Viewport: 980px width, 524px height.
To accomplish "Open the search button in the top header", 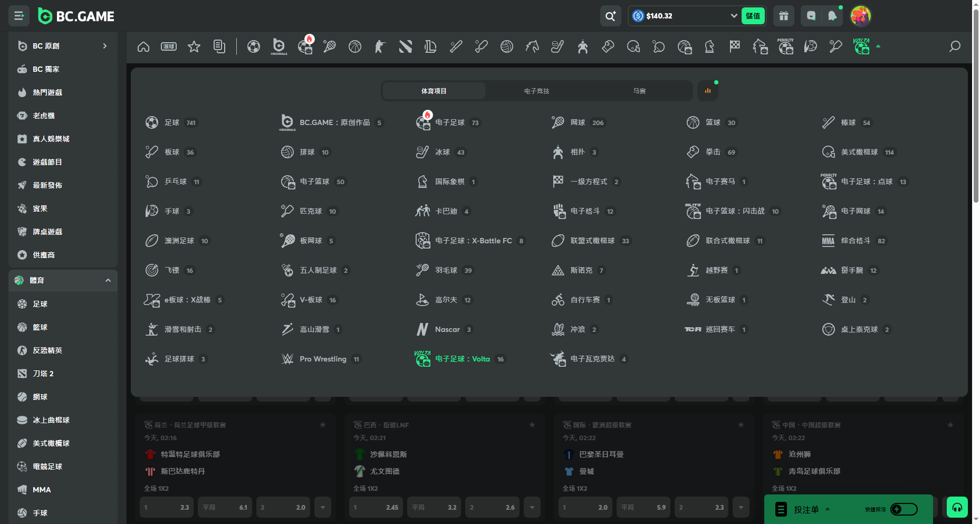I will tap(610, 16).
